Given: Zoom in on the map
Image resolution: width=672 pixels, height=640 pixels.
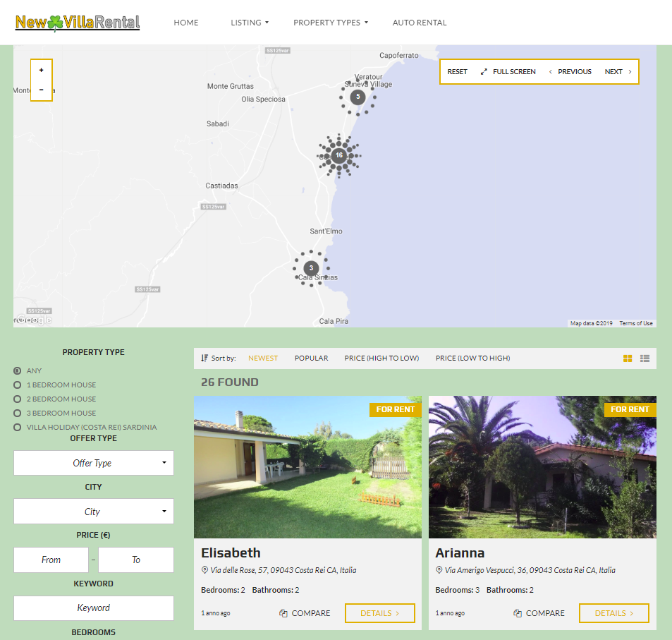Looking at the screenshot, I should (41, 70).
